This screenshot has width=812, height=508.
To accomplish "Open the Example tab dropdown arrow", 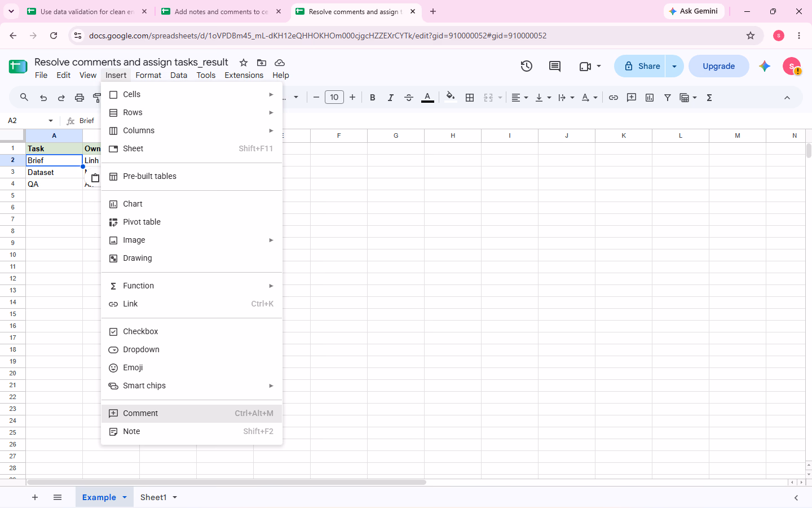I will (x=125, y=497).
